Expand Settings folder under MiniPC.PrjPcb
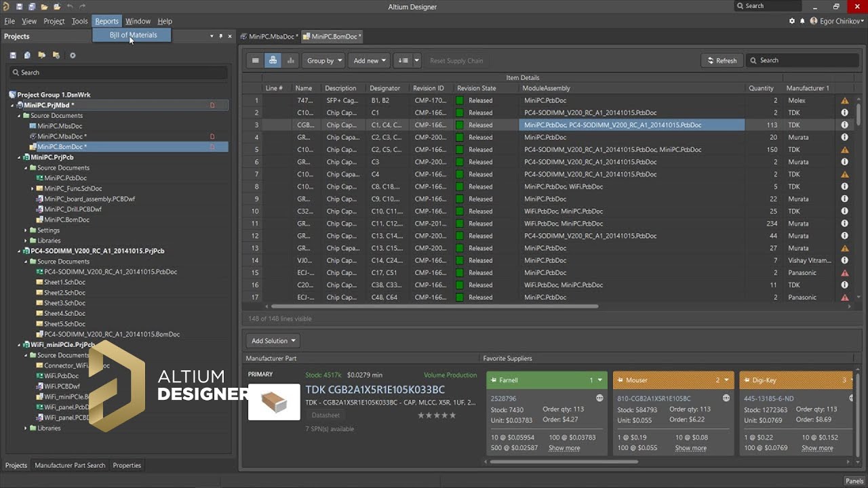 [26, 230]
